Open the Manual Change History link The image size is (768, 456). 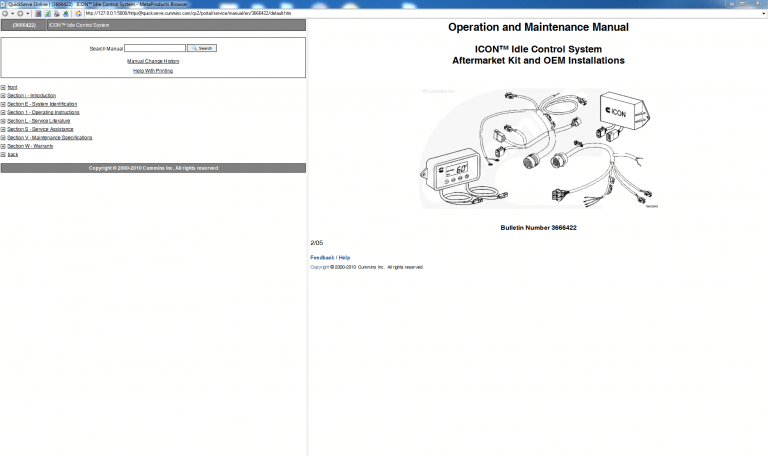153,61
